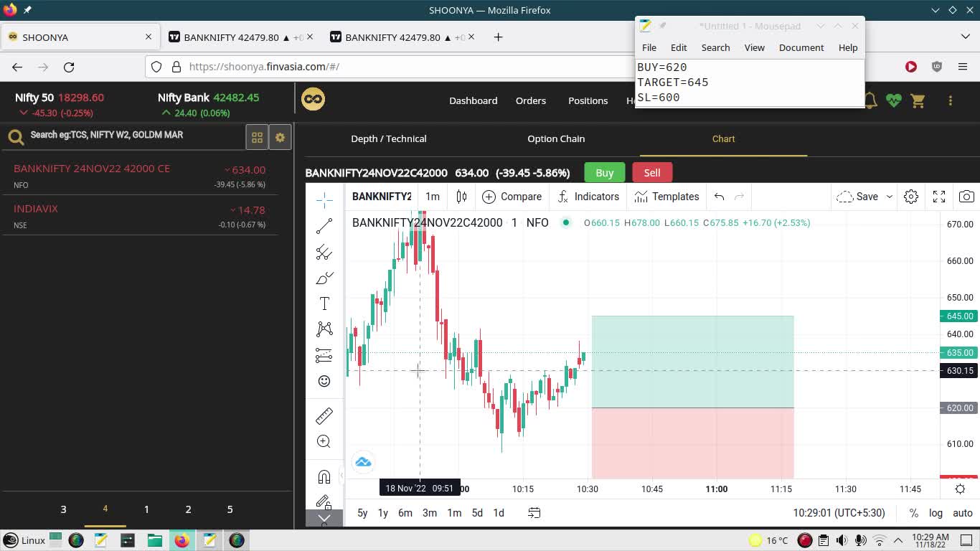Click the green Buy button
Image resolution: width=980 pixels, height=551 pixels.
click(x=605, y=173)
